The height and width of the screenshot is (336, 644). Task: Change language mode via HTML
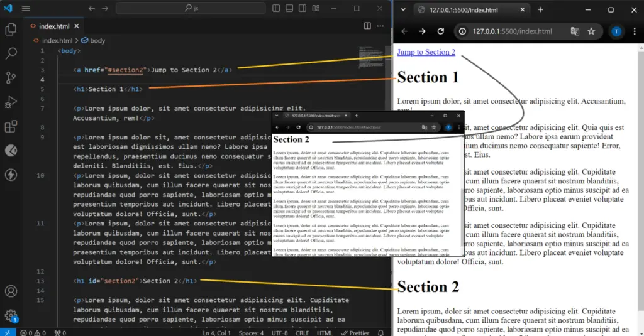325,333
